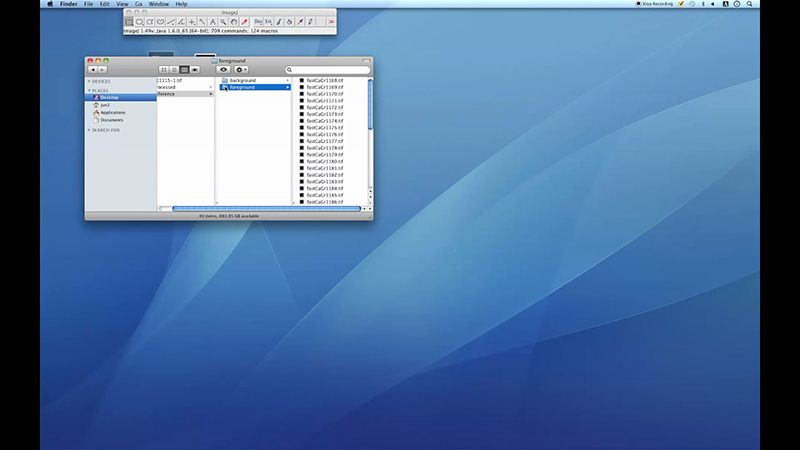This screenshot has height=450, width=800.
Task: Switch Finder to list view
Action: 174,69
